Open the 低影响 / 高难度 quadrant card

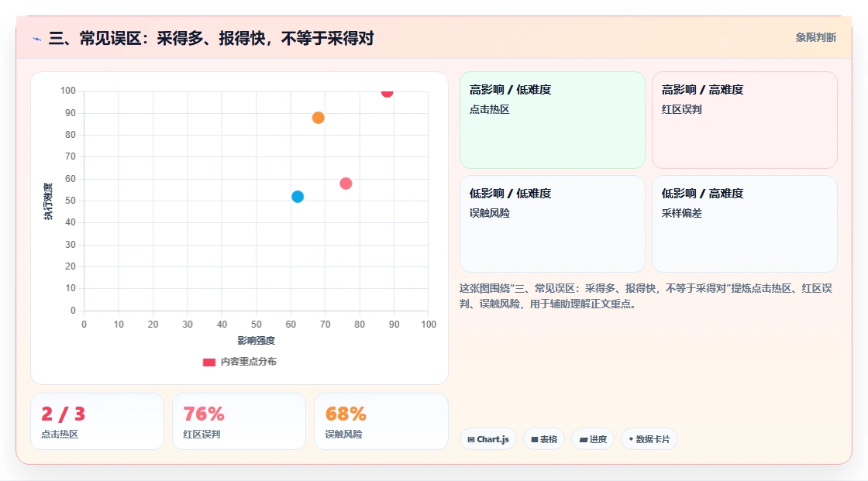point(745,224)
